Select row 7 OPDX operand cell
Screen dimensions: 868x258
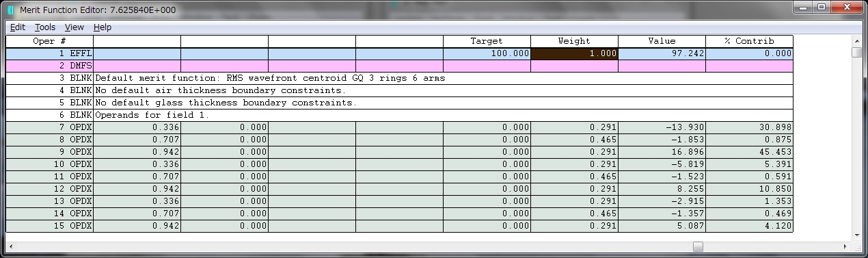click(49, 127)
